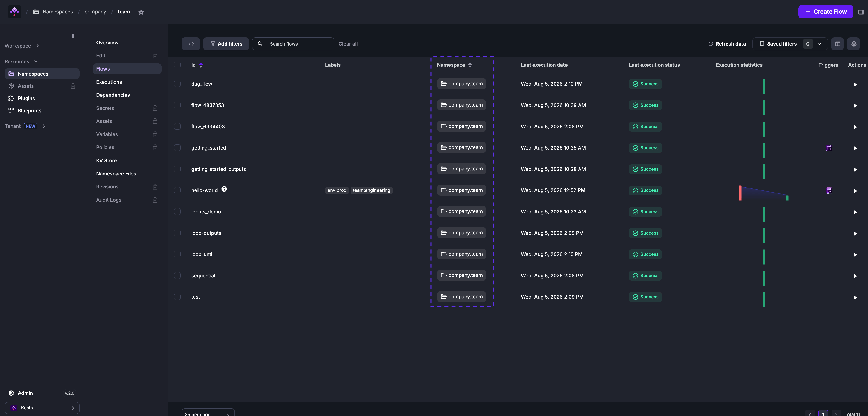
Task: Execute hello-world flow play icon
Action: [855, 191]
